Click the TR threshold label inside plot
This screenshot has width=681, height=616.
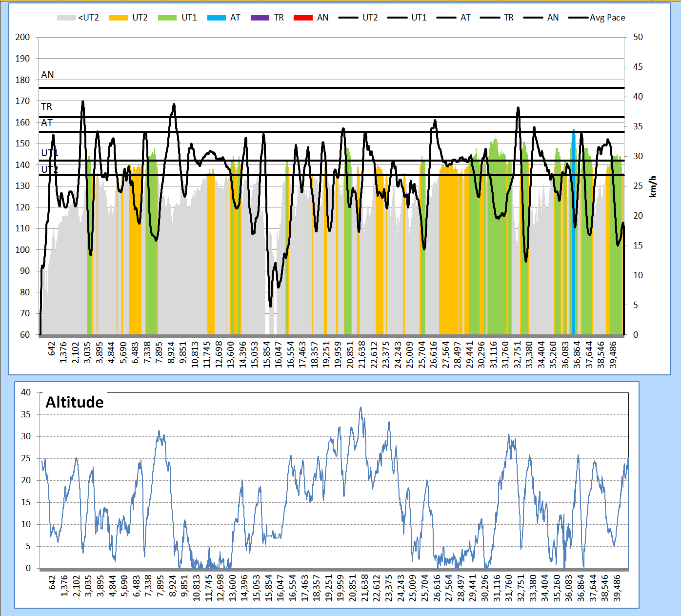pos(46,106)
